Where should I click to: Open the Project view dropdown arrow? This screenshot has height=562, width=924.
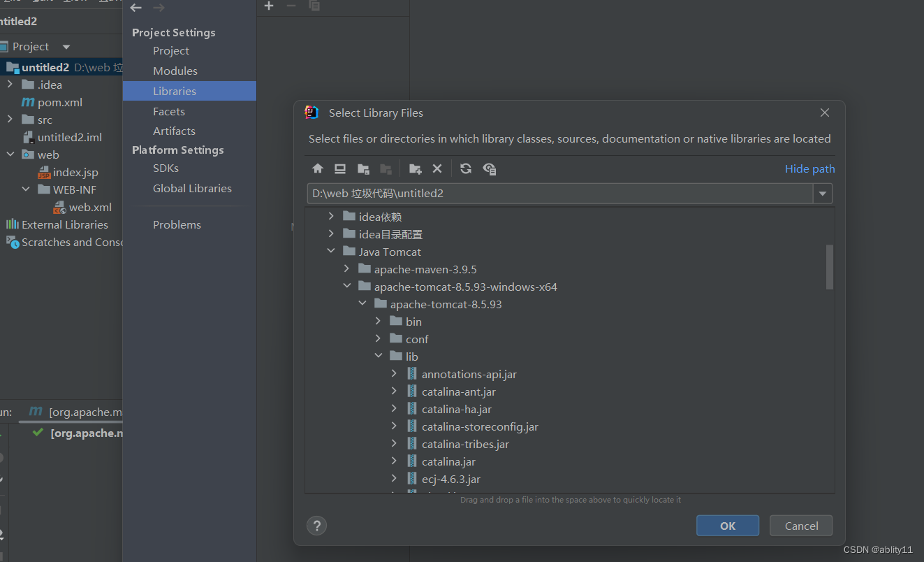66,47
